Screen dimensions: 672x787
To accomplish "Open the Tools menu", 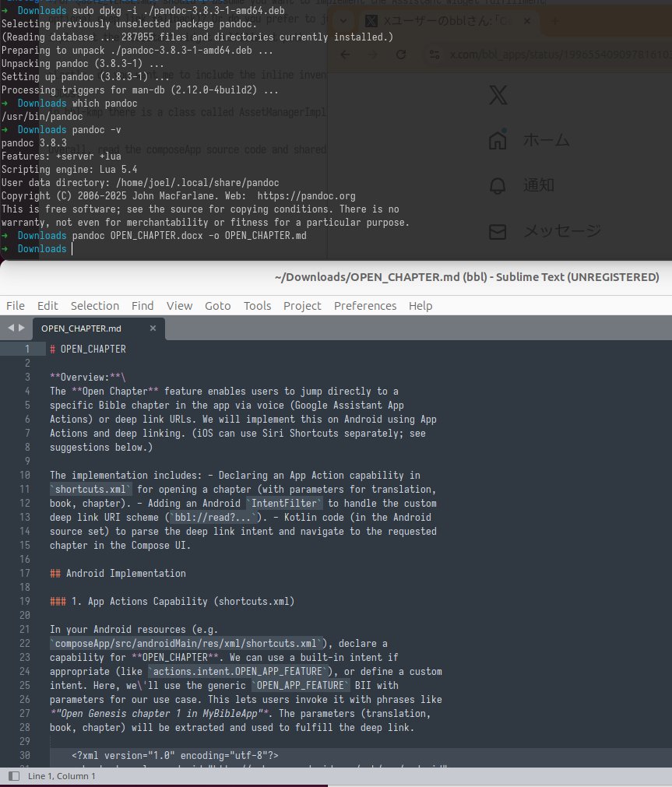I will pos(257,306).
